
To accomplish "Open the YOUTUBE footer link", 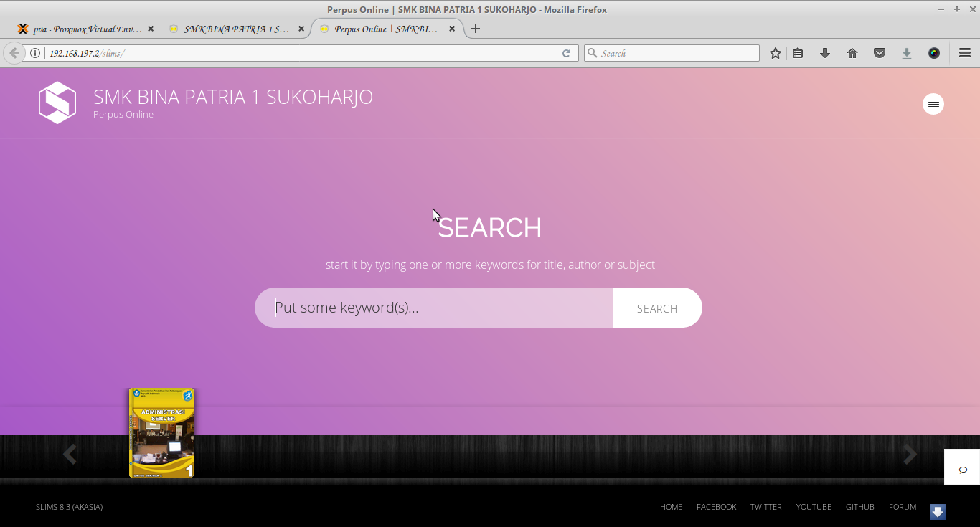I will [814, 507].
